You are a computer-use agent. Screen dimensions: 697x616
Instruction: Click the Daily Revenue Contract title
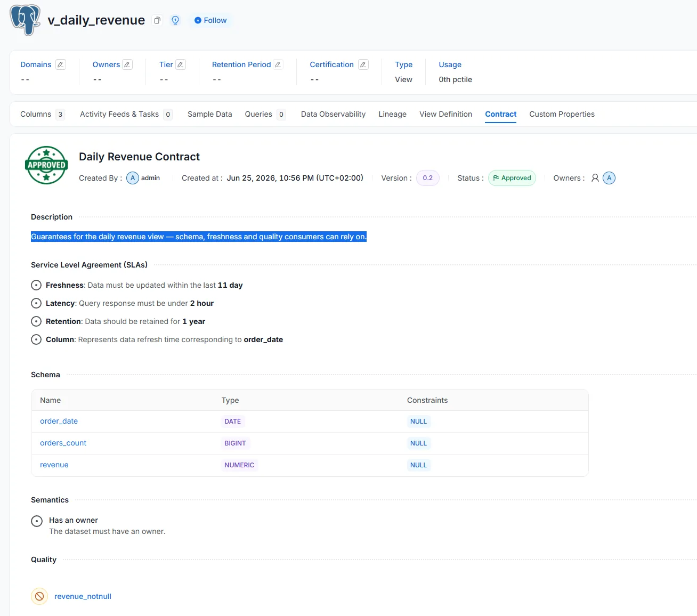pos(139,157)
